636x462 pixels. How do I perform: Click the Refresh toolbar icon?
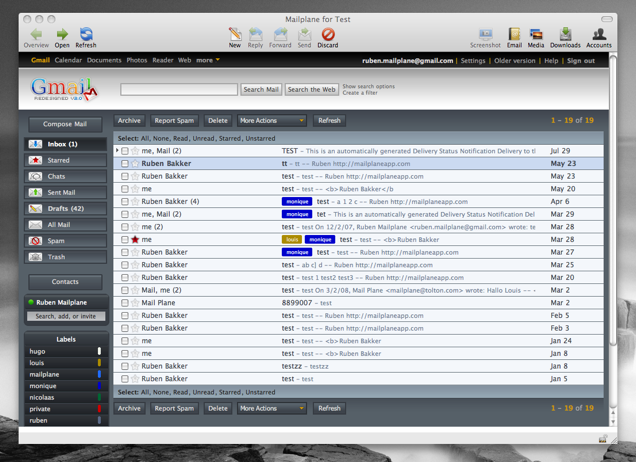point(86,34)
